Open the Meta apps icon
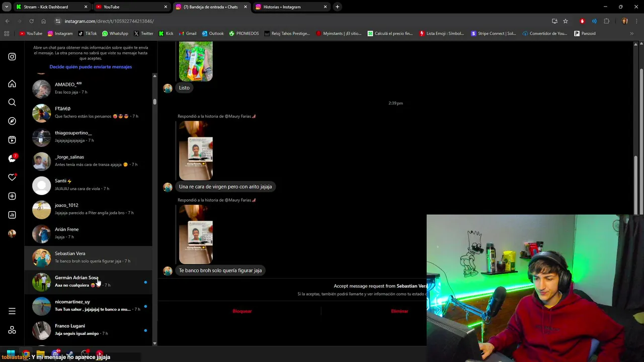The width and height of the screenshot is (644, 362). coord(12,330)
